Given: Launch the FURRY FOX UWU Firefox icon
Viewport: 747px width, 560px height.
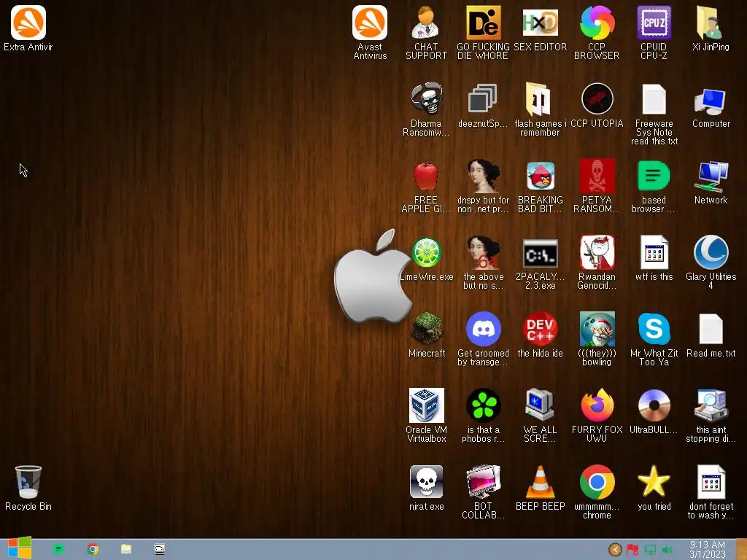Looking at the screenshot, I should point(597,416).
